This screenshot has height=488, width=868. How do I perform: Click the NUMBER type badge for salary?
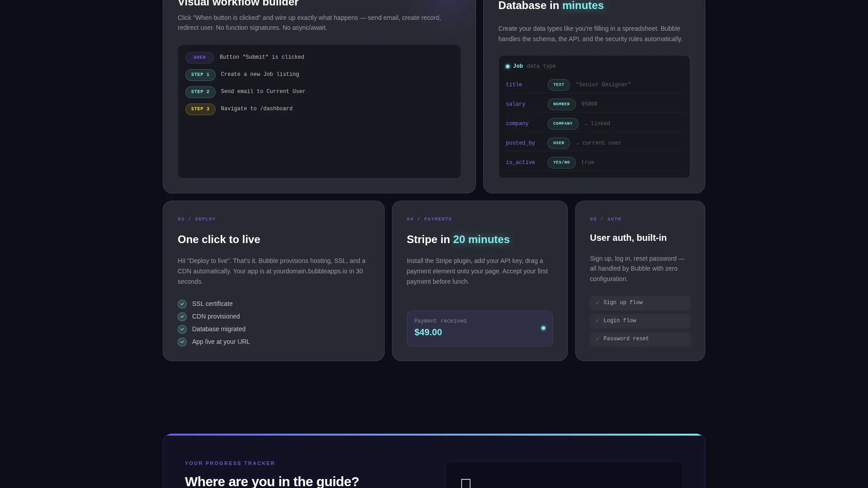(561, 104)
